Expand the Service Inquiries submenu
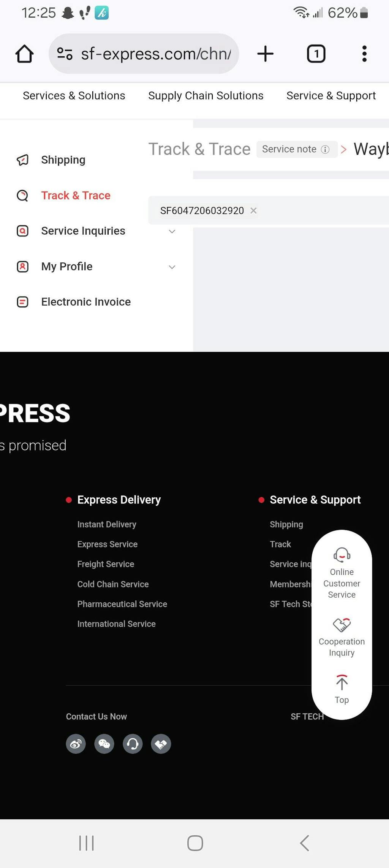Image resolution: width=389 pixels, height=868 pixels. (x=172, y=231)
